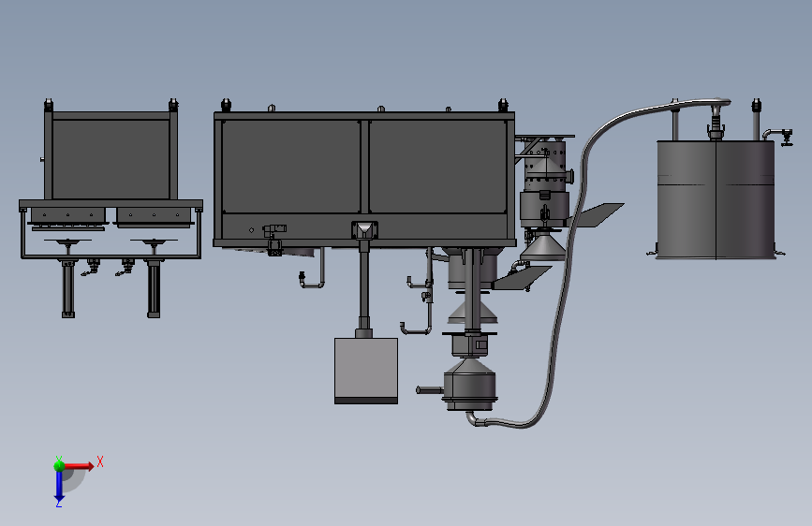Select the perforated cylinder beside the central frame

click(x=545, y=165)
